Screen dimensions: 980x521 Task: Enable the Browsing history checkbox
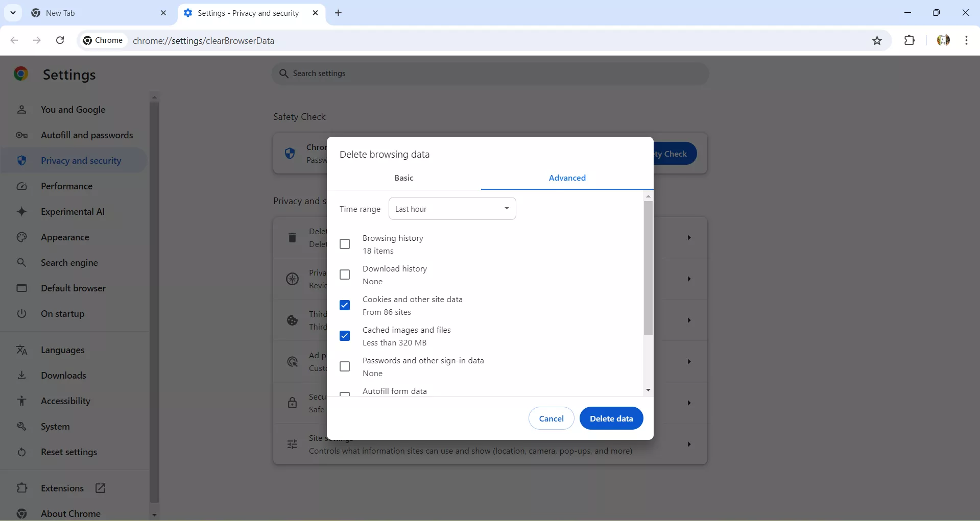pos(345,244)
